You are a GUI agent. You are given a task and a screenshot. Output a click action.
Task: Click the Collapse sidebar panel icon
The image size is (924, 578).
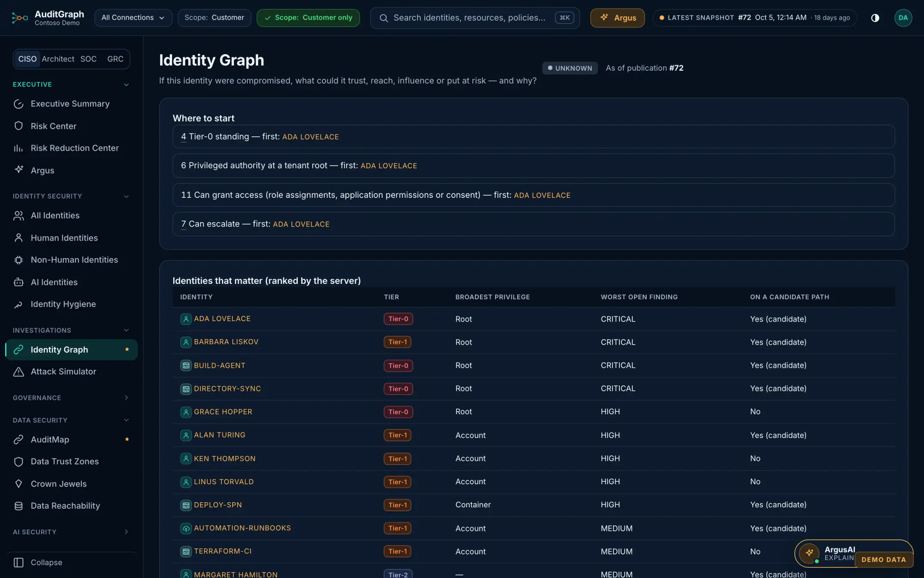18,563
